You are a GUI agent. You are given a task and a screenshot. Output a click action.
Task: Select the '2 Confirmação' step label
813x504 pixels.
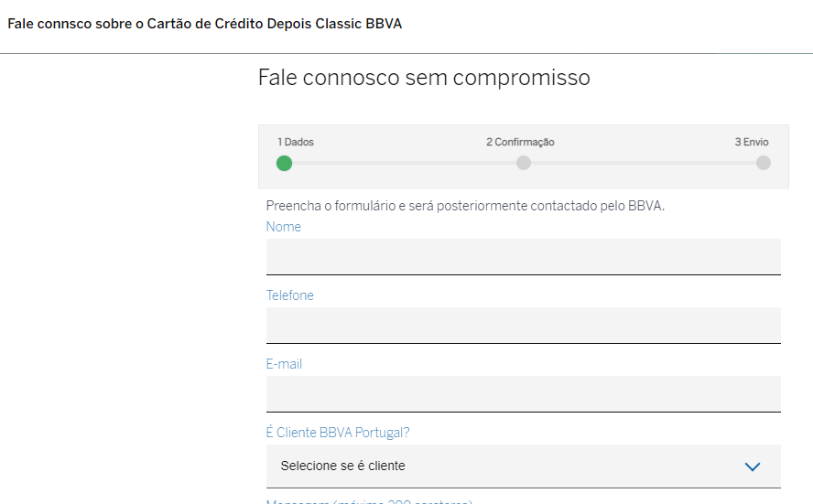(x=520, y=142)
